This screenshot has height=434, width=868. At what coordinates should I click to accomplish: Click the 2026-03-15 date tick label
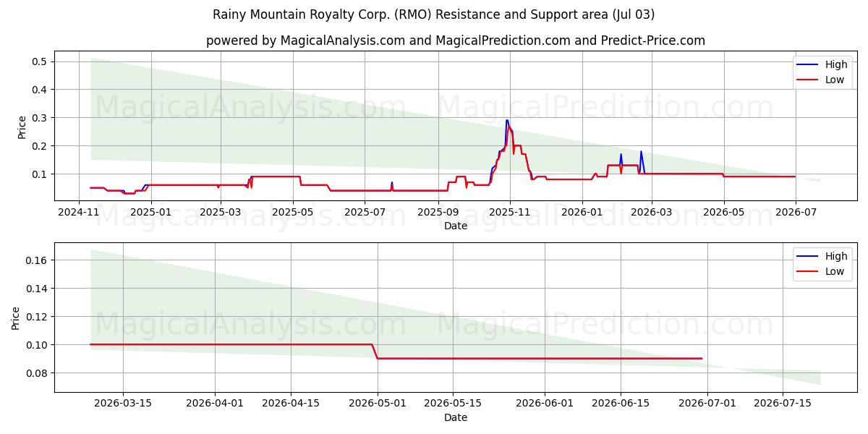[122, 404]
